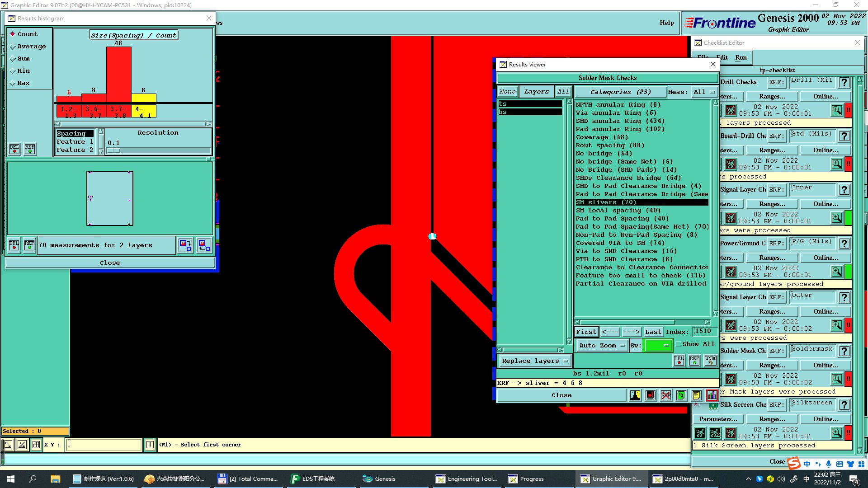Click question mark icon beside Soldermask ERF
868x488 pixels.
844,351
